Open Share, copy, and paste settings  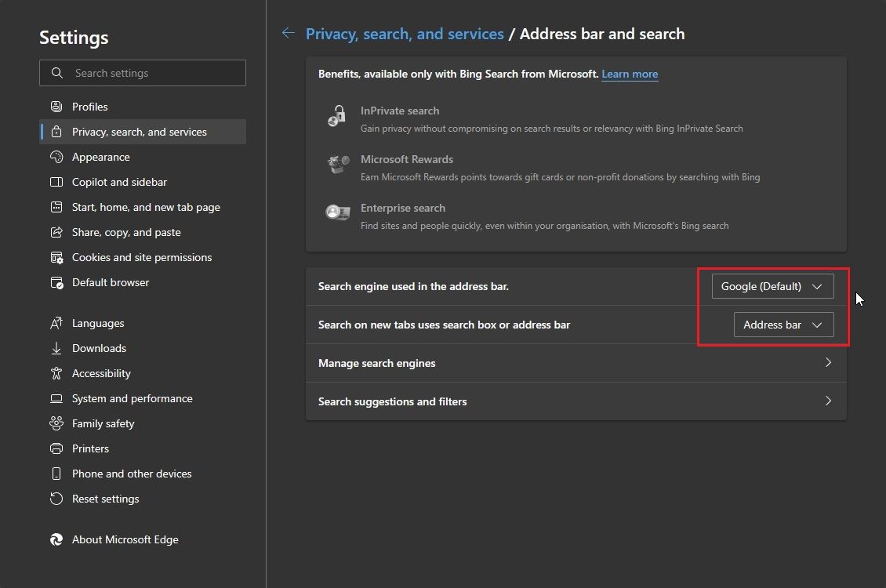[x=143, y=232]
